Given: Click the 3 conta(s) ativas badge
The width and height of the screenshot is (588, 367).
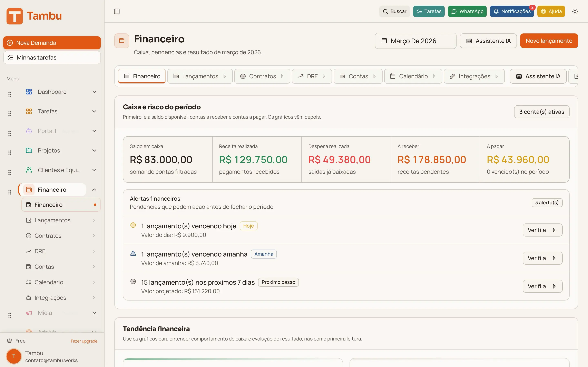Looking at the screenshot, I should click(541, 112).
